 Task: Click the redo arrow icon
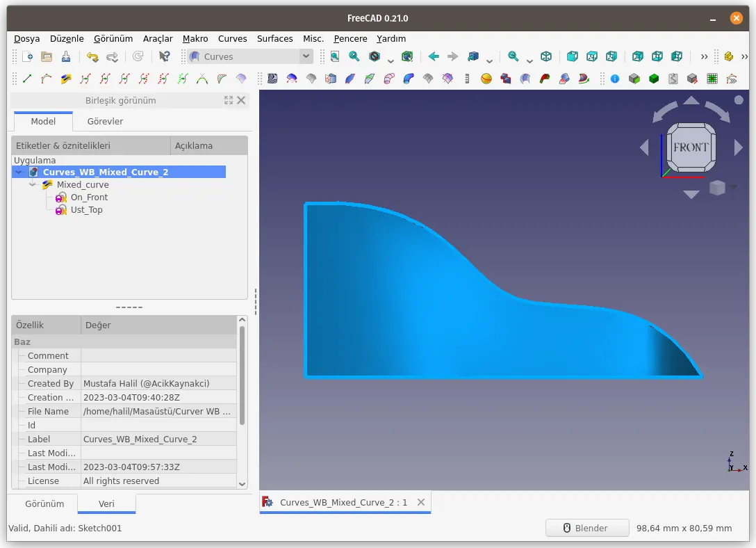coord(112,56)
